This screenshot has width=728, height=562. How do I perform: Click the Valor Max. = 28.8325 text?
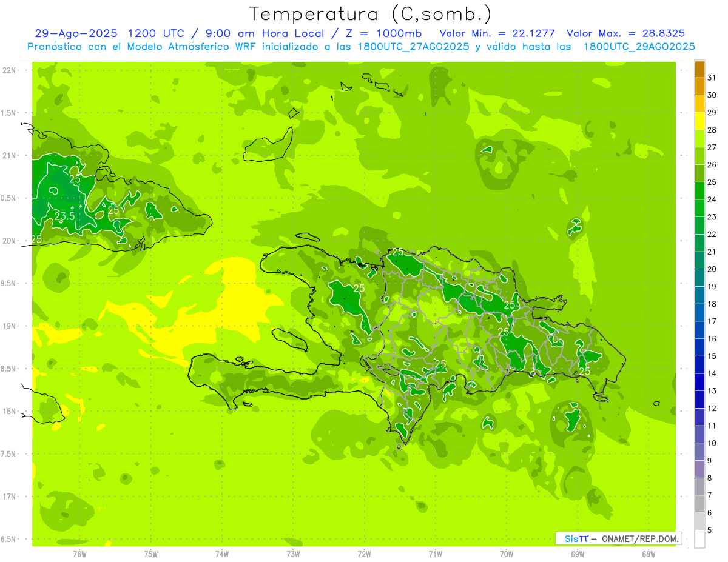tap(625, 33)
